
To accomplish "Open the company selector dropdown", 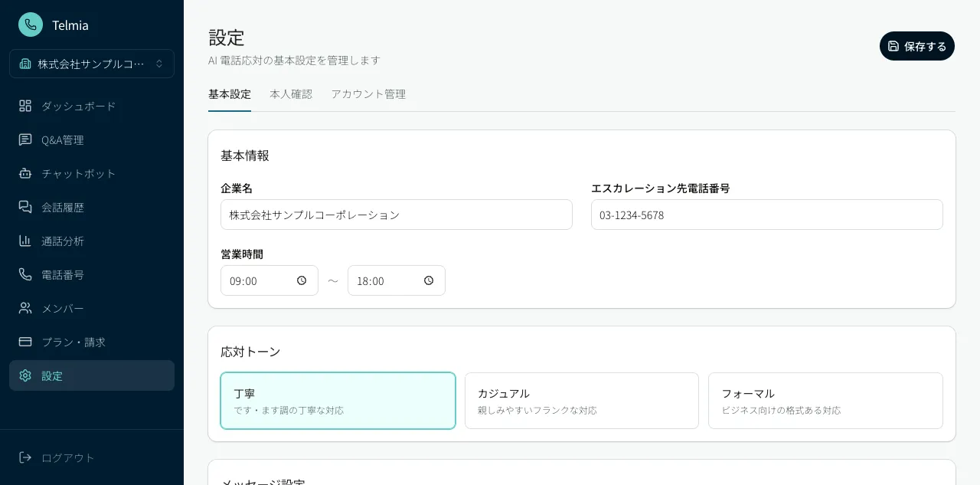I will point(92,64).
